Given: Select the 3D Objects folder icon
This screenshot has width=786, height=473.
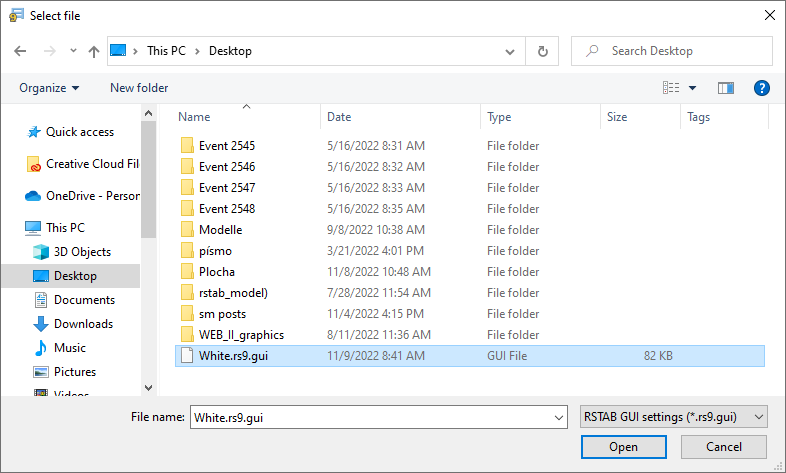Looking at the screenshot, I should click(x=41, y=252).
